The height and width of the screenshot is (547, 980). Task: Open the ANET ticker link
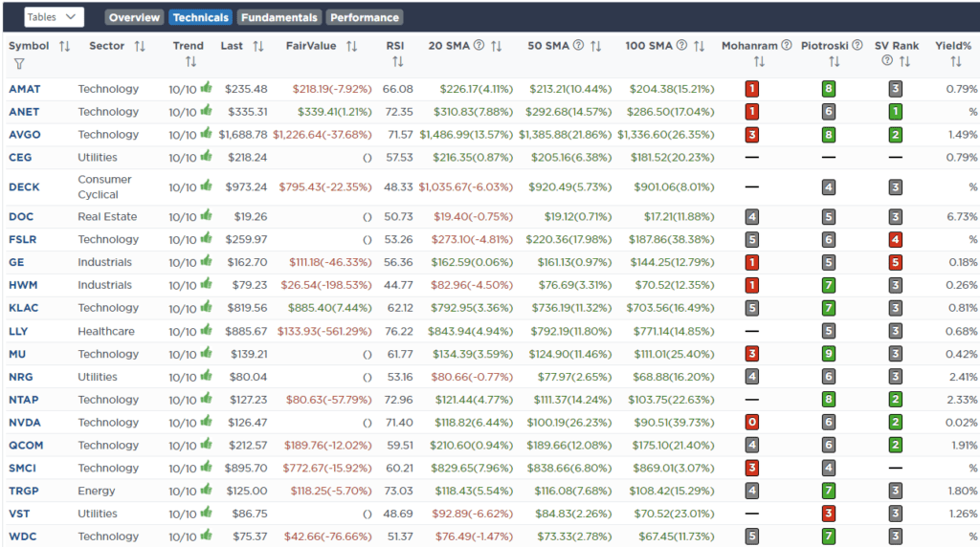pyautogui.click(x=24, y=112)
